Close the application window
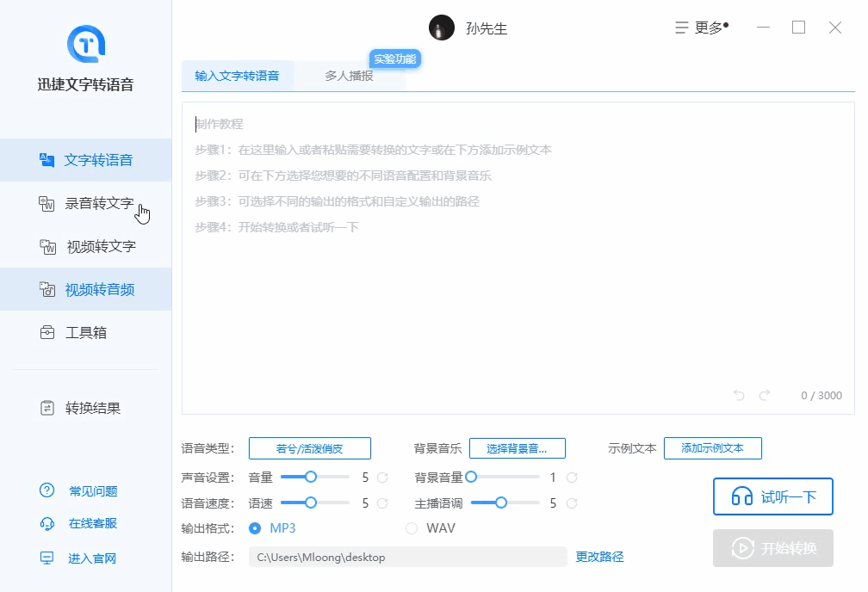 [x=834, y=28]
